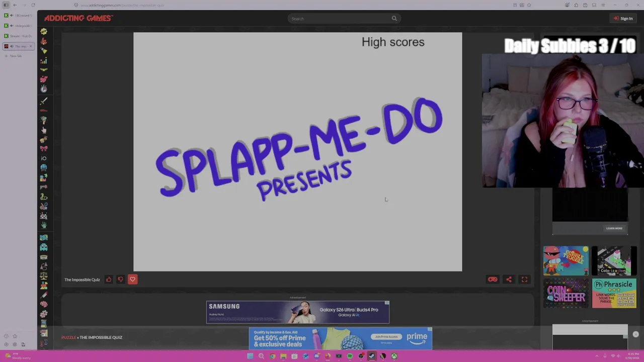
Task: Click LEARN MORE in the side ad
Action: (x=614, y=228)
